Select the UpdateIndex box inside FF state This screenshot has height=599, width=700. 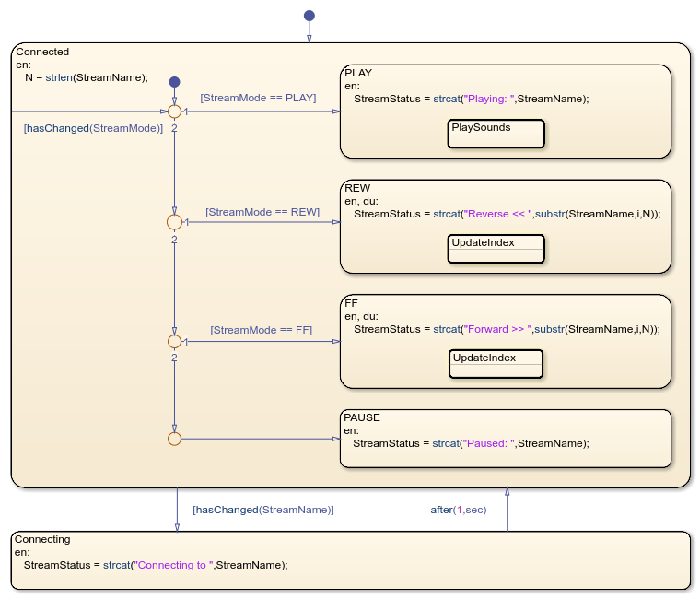[x=496, y=364]
